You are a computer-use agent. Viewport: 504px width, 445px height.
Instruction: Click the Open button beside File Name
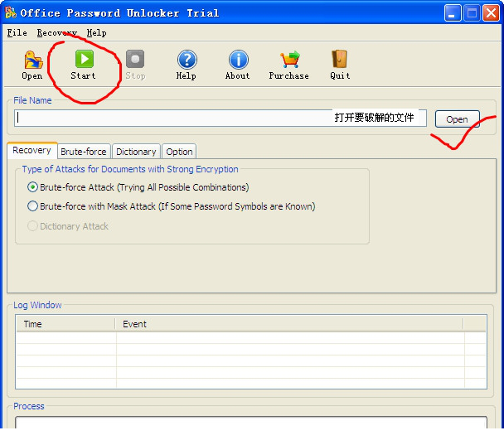click(457, 119)
